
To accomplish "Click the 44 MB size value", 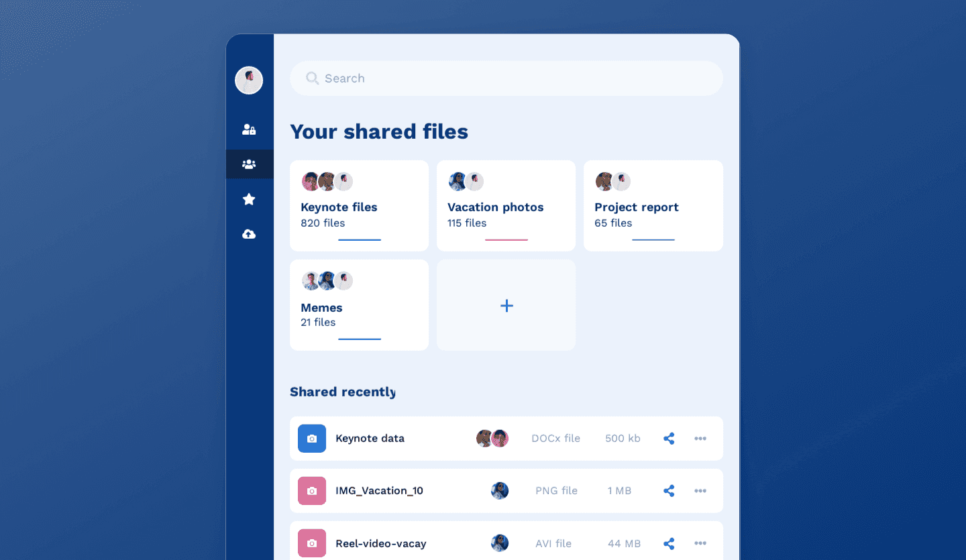I will pos(623,544).
